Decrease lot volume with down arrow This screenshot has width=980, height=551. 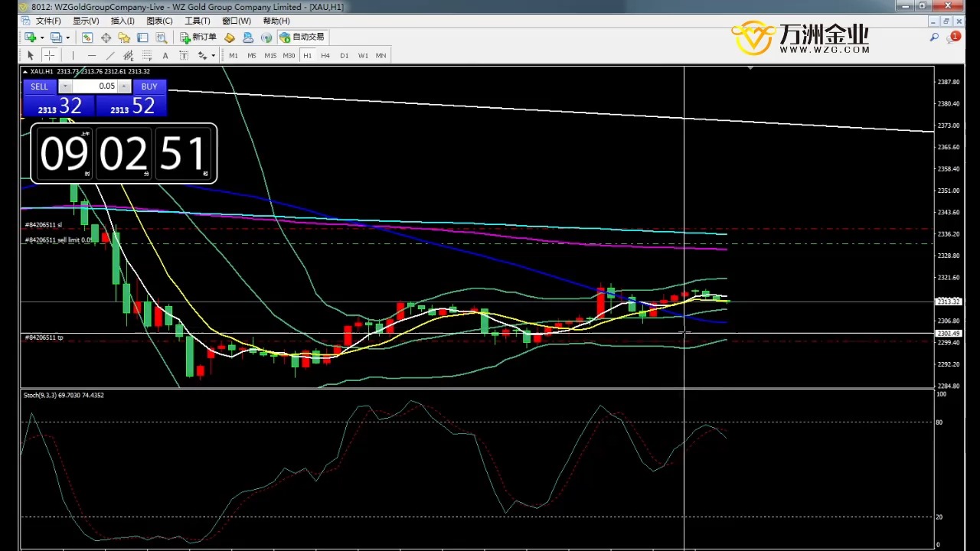[x=64, y=86]
